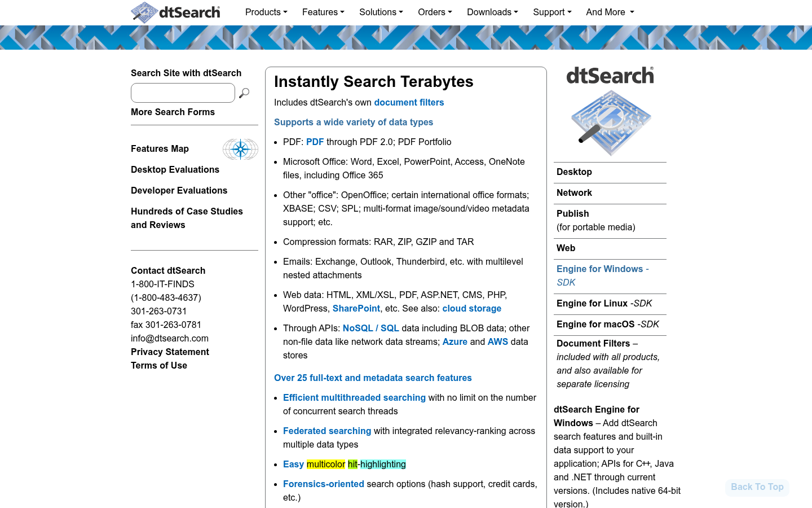Expand the Orders menu

(435, 12)
